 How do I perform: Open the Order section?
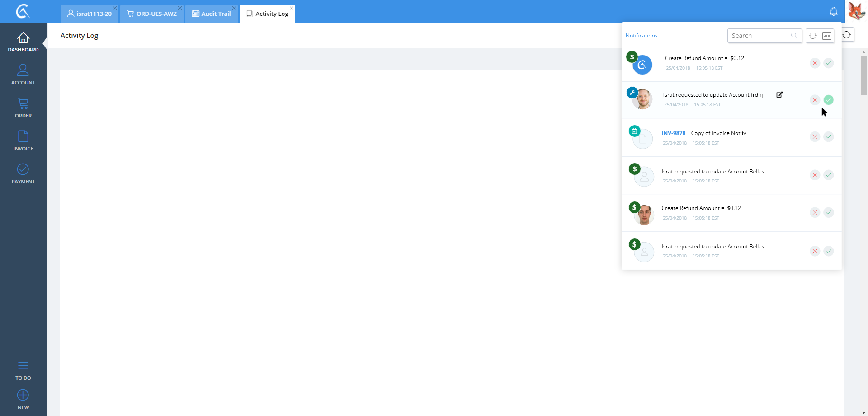tap(23, 108)
